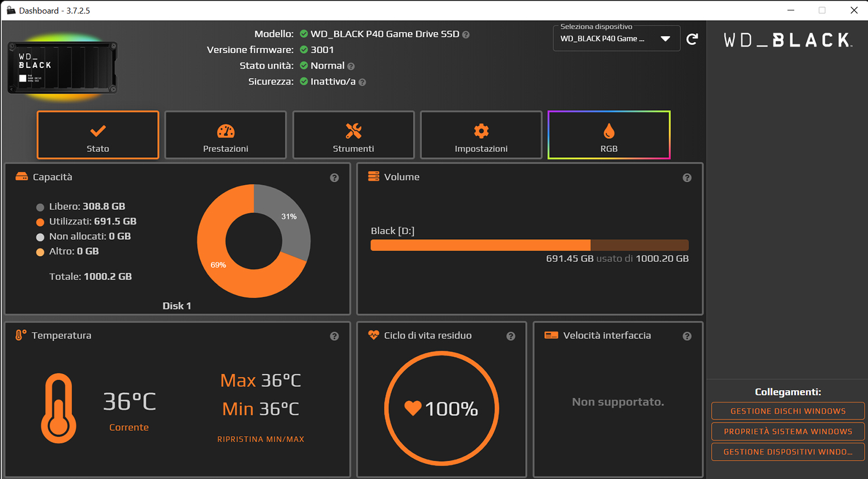The image size is (868, 479).
Task: Click the 'Collegamenti:' heading
Action: click(788, 392)
